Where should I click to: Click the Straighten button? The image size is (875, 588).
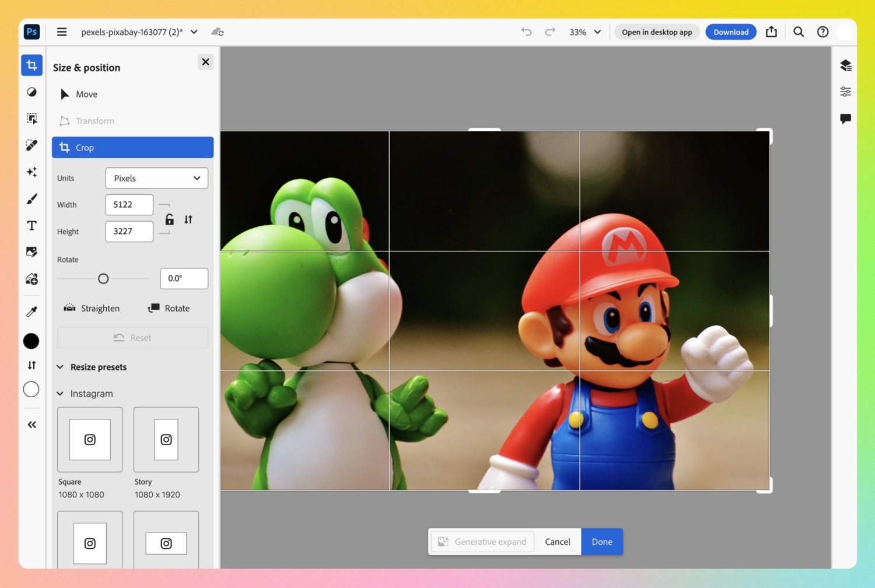[92, 309]
